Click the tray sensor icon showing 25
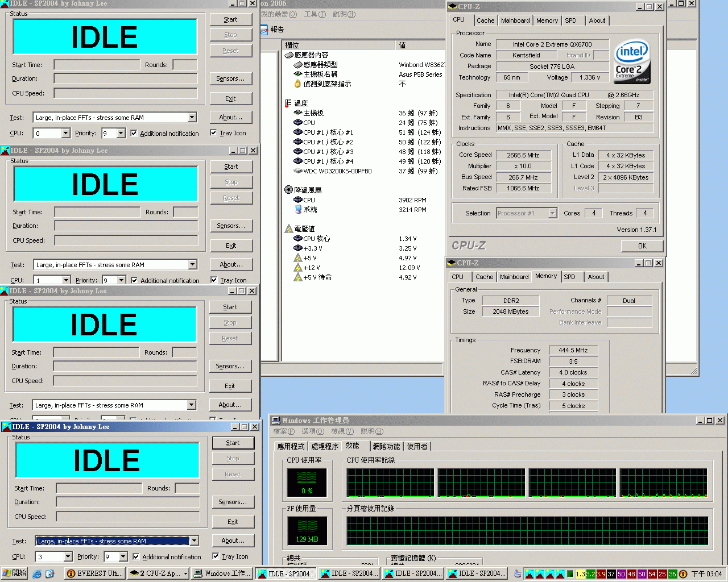Viewport: 728px width, 582px height. [662, 574]
